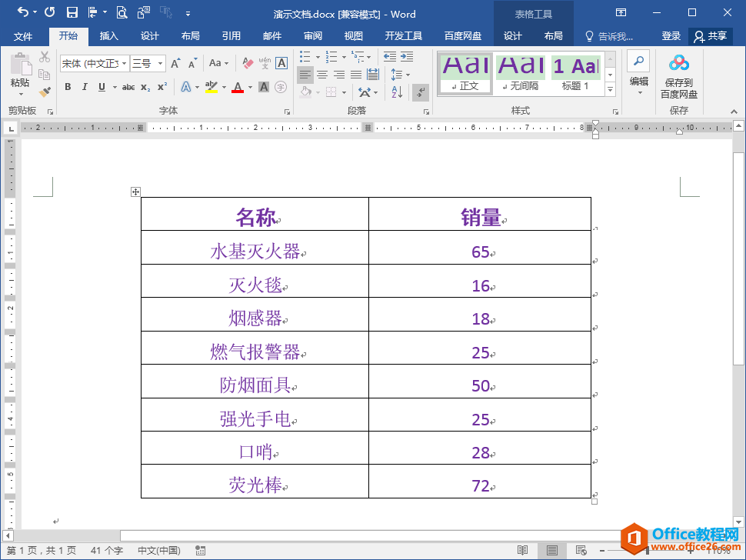Viewport: 746px width, 560px height.
Task: Select the 无间隔 No Spacing style
Action: pos(521,73)
